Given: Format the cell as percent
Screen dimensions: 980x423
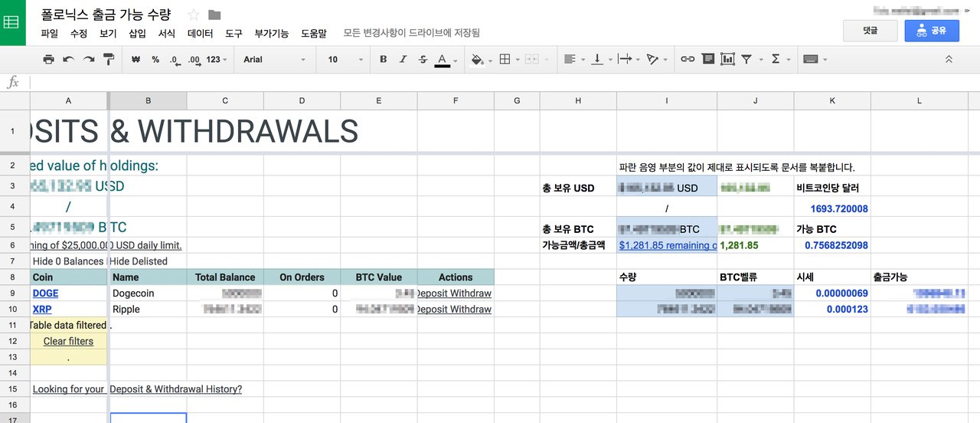Looking at the screenshot, I should click(155, 59).
